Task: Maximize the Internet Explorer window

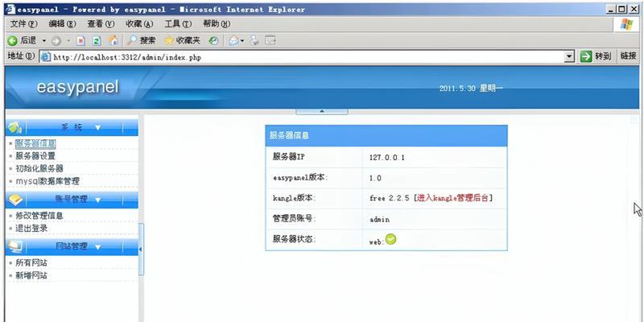Action: 622,9
